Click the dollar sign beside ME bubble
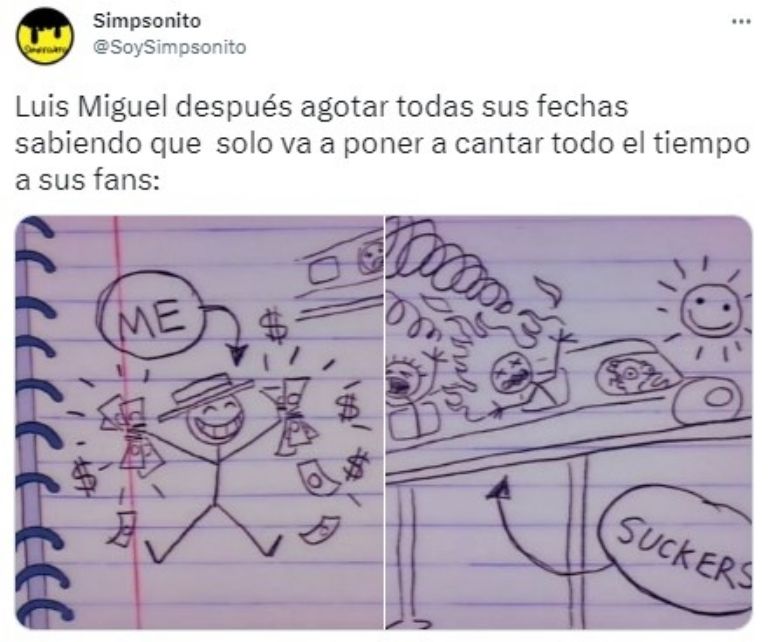Viewport: 768px width, 642px height. click(x=272, y=324)
